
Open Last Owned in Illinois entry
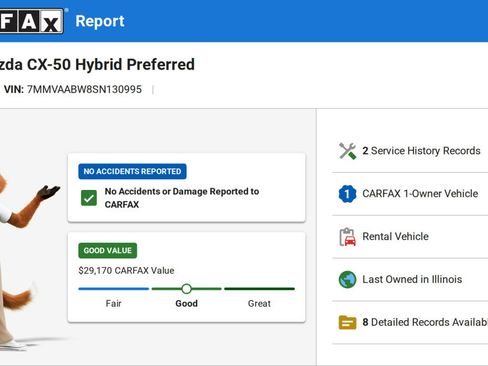point(410,279)
